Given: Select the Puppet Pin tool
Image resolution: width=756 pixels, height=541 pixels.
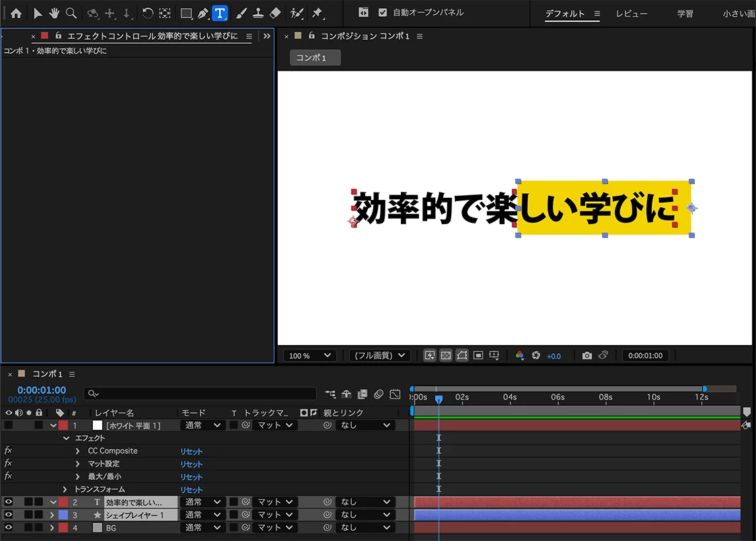Looking at the screenshot, I should point(317,13).
